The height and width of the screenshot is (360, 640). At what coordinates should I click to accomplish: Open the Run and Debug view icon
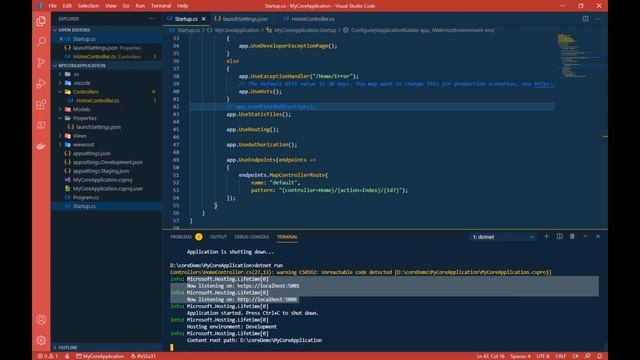(41, 84)
